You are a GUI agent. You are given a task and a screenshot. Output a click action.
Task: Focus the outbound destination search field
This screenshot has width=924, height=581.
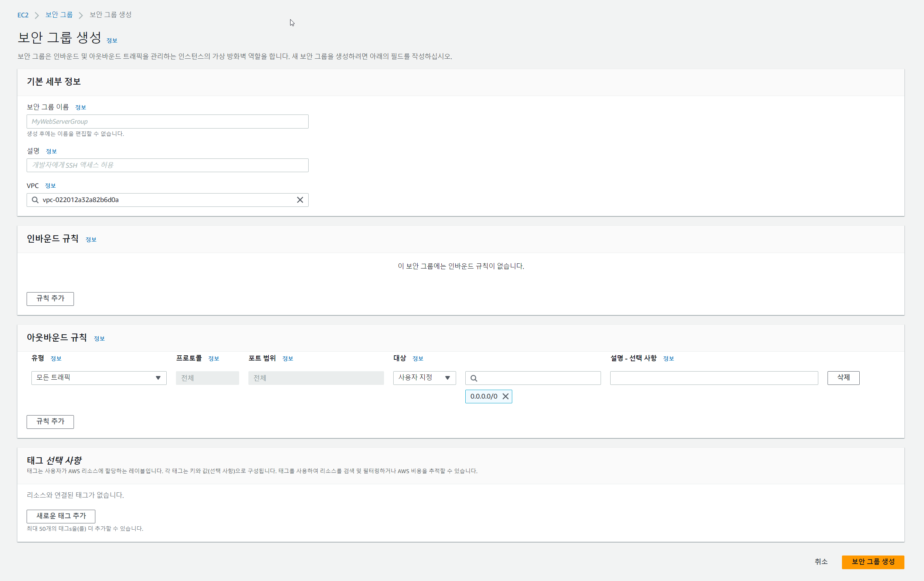pyautogui.click(x=533, y=378)
